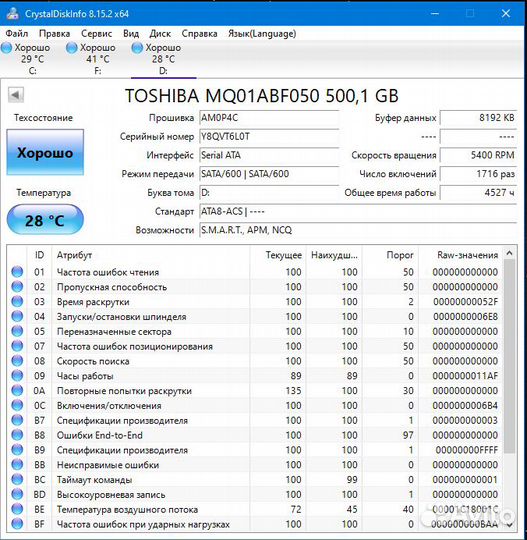Click the 28 °C temperature button
Viewport: 527px width, 540px height.
click(45, 220)
